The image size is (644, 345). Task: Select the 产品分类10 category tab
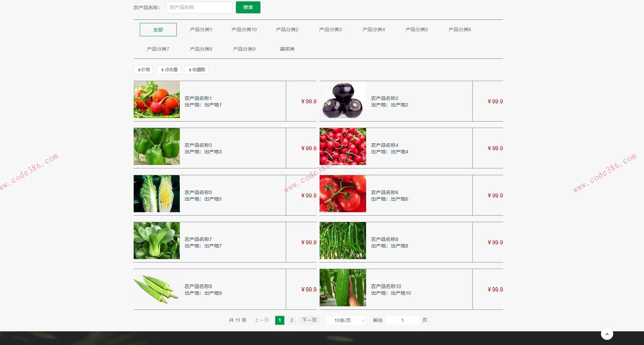244,29
